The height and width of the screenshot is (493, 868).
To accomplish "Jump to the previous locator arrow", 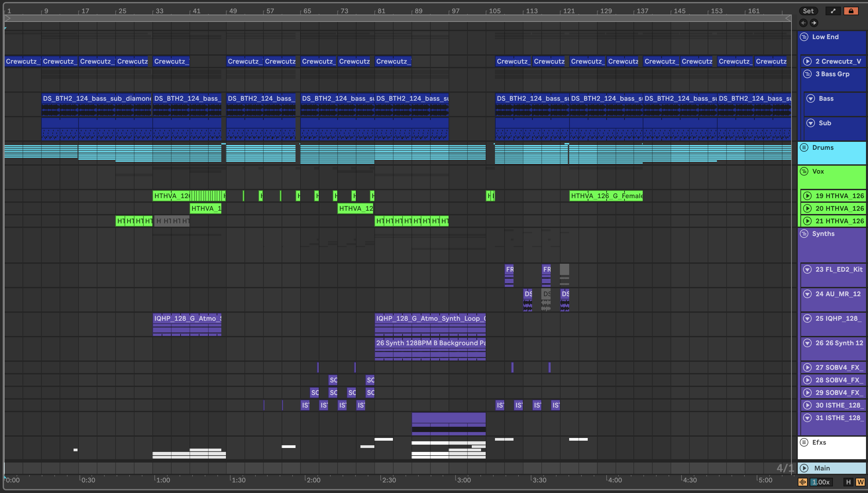I will click(803, 23).
